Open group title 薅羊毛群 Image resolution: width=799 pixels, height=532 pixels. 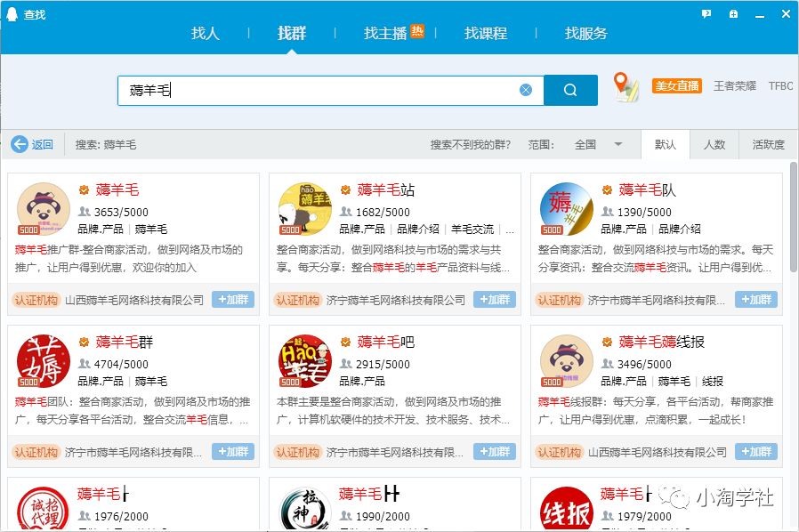click(125, 342)
